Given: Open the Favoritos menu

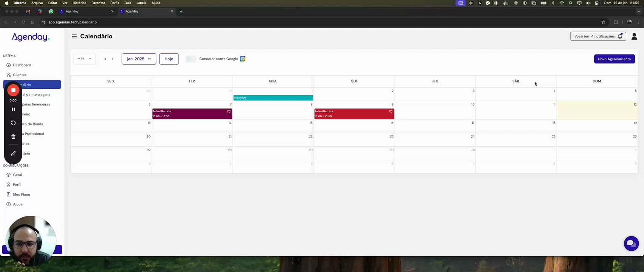Looking at the screenshot, I should point(98,3).
